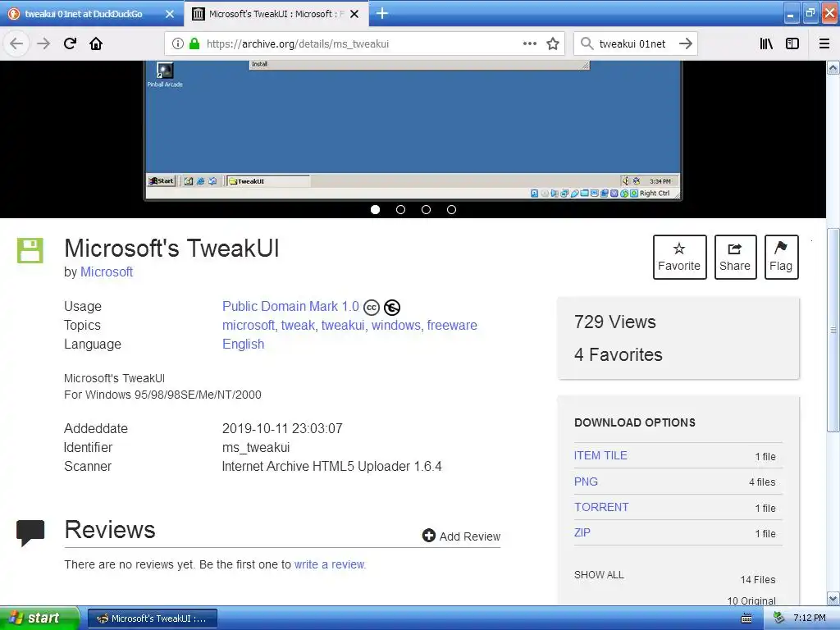Click the tray icon next to clock
The height and width of the screenshot is (630, 840).
click(778, 619)
